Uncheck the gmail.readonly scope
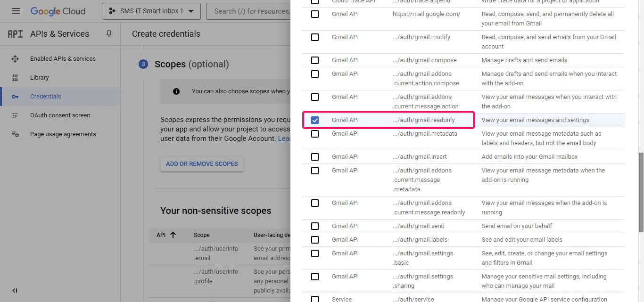Screen dimensions: 644x302 pos(314,120)
